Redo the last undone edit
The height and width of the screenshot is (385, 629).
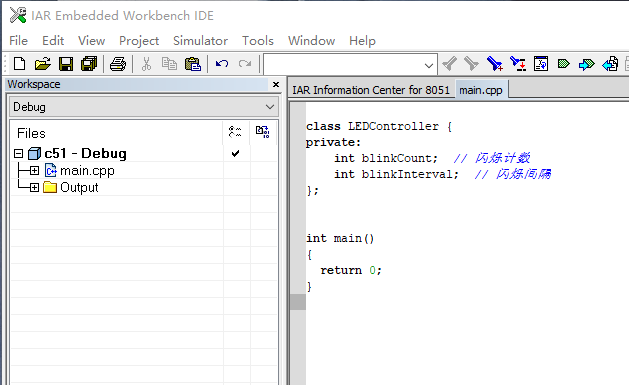[x=245, y=64]
